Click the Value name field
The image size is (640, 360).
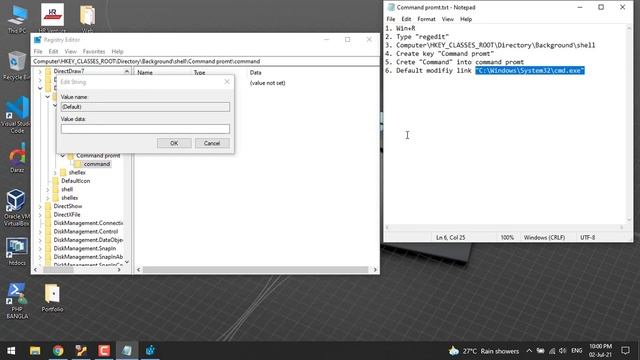pyautogui.click(x=145, y=107)
